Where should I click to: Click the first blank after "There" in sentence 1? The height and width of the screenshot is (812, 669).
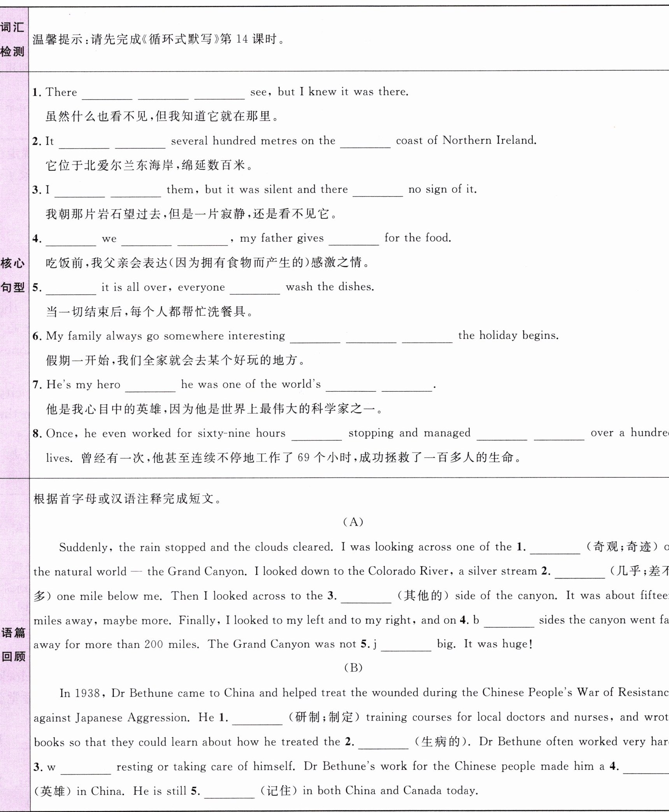[107, 94]
